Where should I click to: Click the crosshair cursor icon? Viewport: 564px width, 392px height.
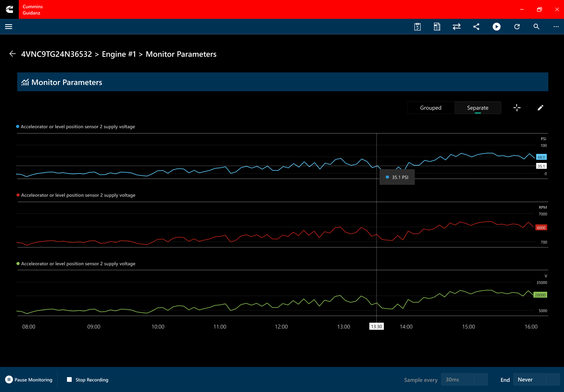click(x=517, y=108)
